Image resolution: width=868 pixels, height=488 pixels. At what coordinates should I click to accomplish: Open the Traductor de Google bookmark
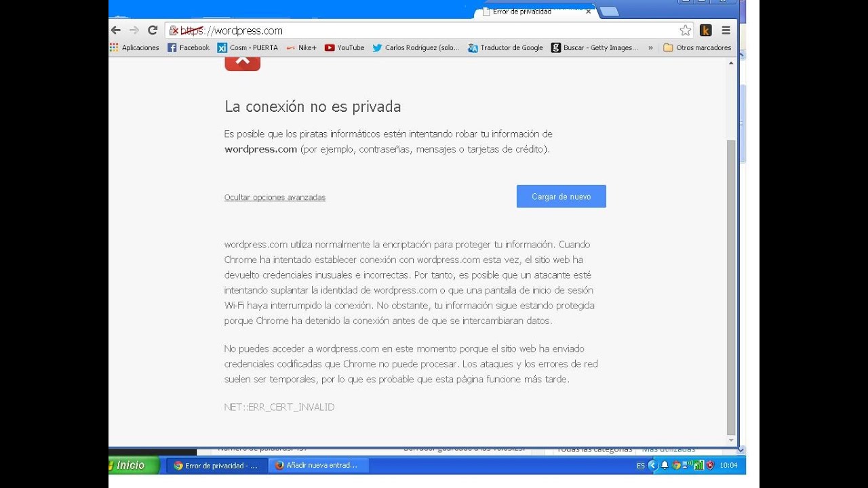tap(506, 48)
